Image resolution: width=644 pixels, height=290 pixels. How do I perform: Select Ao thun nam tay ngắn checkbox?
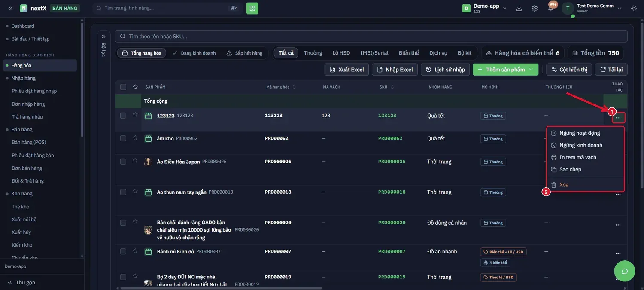click(x=123, y=192)
